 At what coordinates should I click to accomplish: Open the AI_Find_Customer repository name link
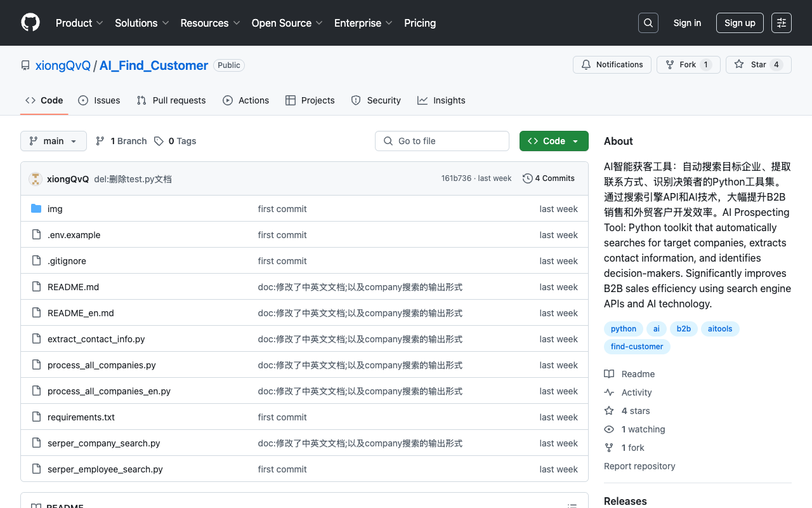(154, 65)
